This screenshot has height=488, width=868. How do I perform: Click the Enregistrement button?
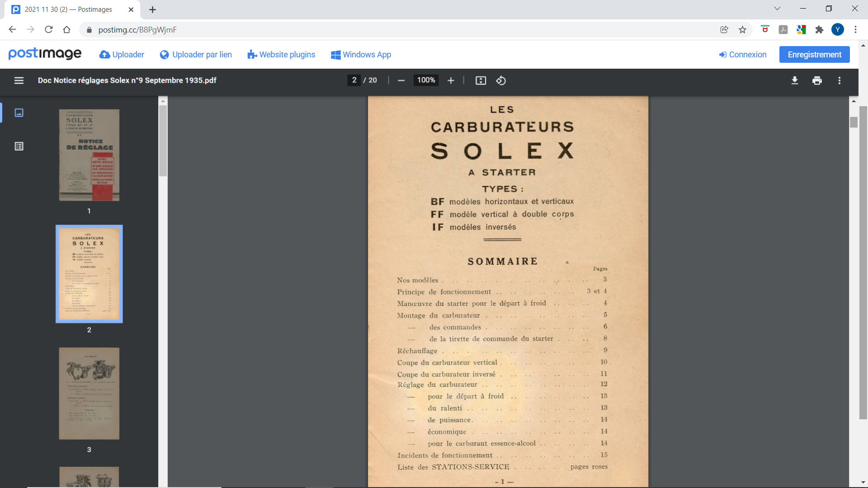(x=815, y=55)
